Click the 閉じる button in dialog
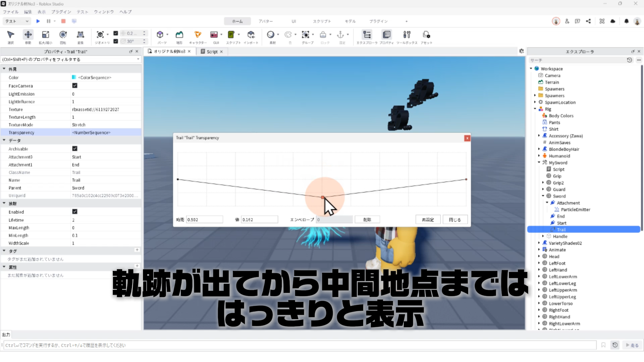The height and width of the screenshot is (362, 644). 455,220
